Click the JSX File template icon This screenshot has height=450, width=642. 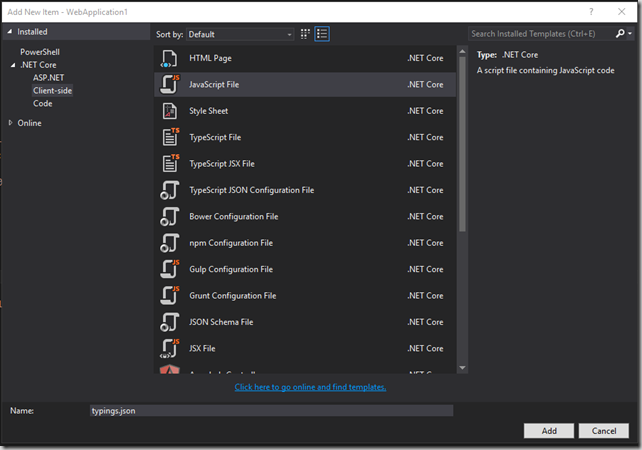click(170, 348)
